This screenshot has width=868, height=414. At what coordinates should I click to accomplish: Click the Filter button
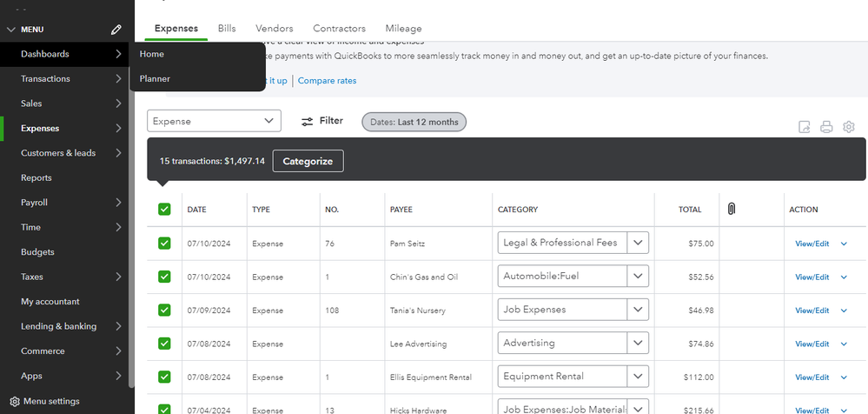click(322, 121)
